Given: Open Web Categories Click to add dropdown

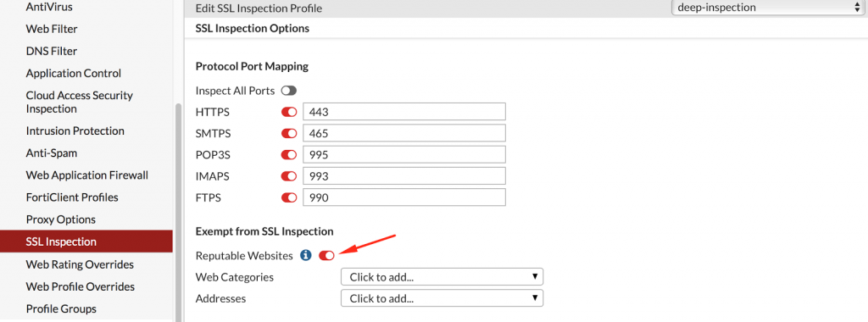Looking at the screenshot, I should 442,277.
